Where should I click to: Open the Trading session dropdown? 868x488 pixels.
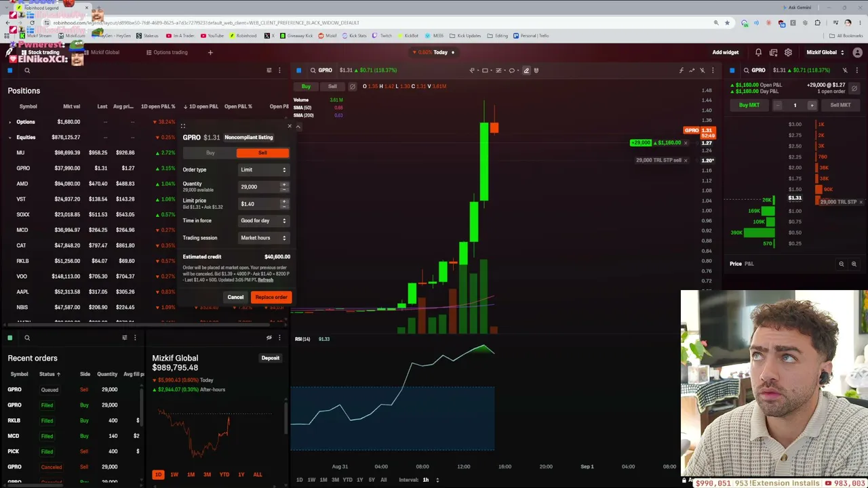263,238
